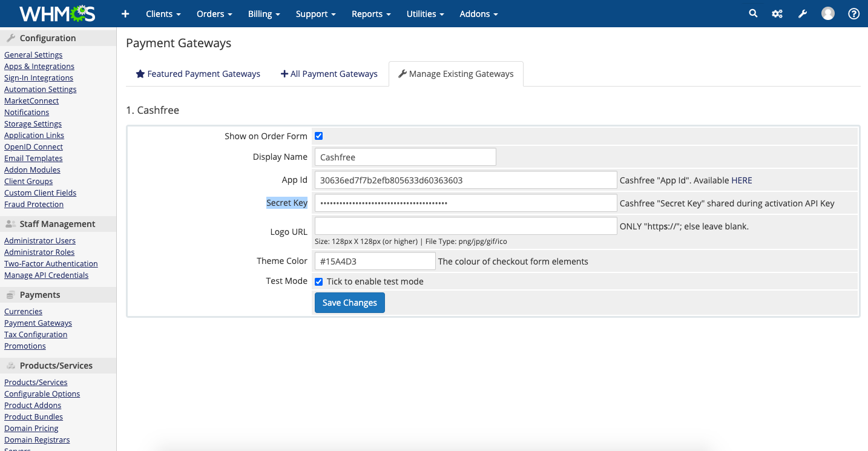Open Product Bundles link
868x451 pixels.
[33, 417]
